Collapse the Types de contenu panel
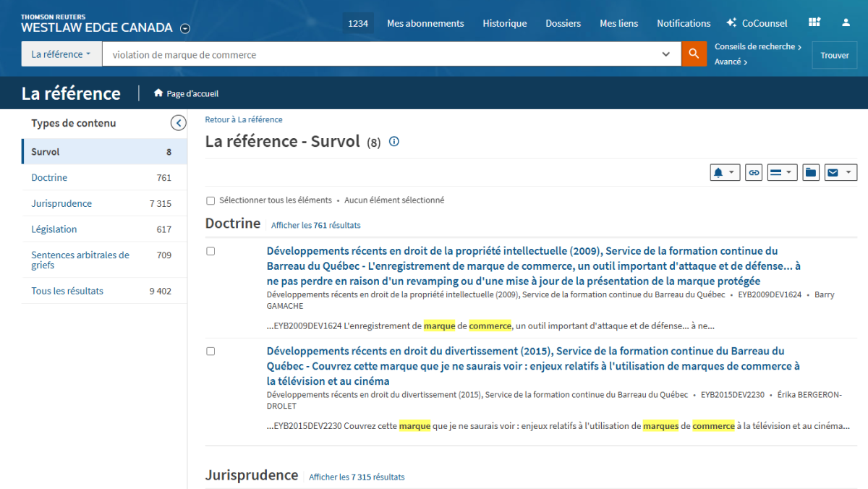The width and height of the screenshot is (868, 489). click(178, 123)
